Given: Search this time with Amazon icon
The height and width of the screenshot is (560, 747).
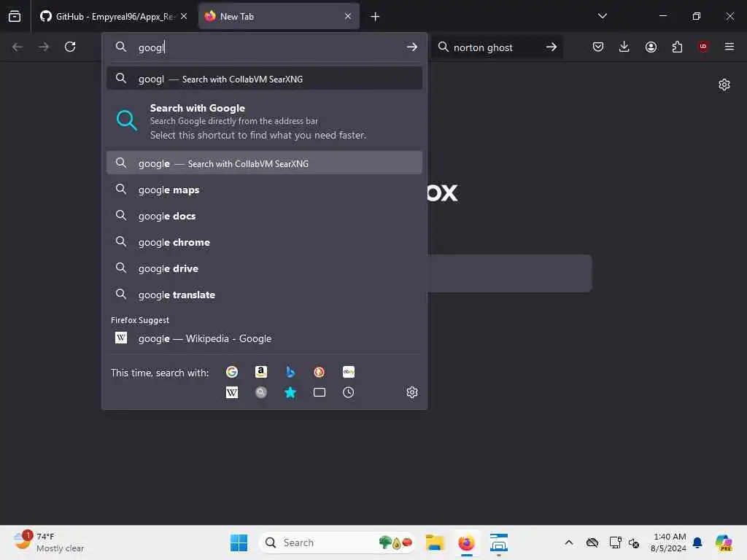Looking at the screenshot, I should click(x=261, y=372).
